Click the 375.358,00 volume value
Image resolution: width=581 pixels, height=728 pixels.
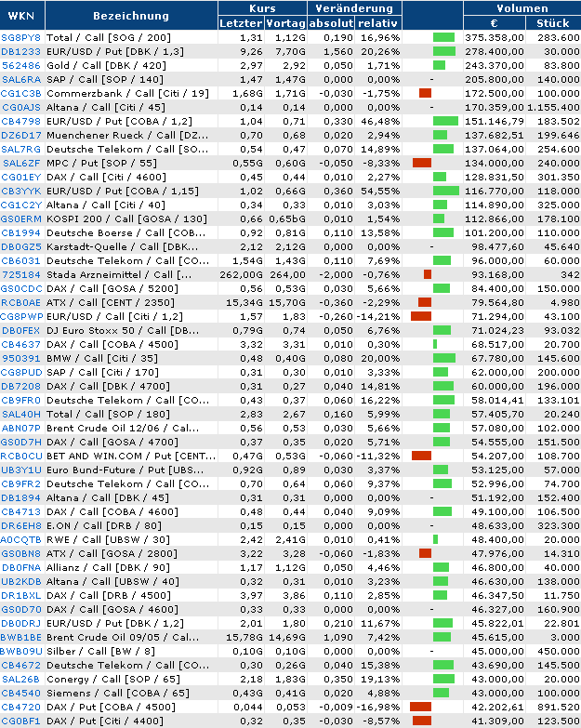495,37
